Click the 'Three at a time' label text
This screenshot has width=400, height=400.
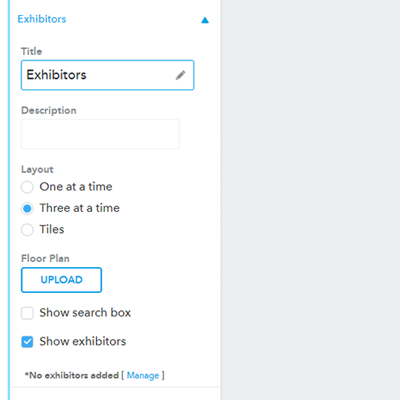(79, 208)
